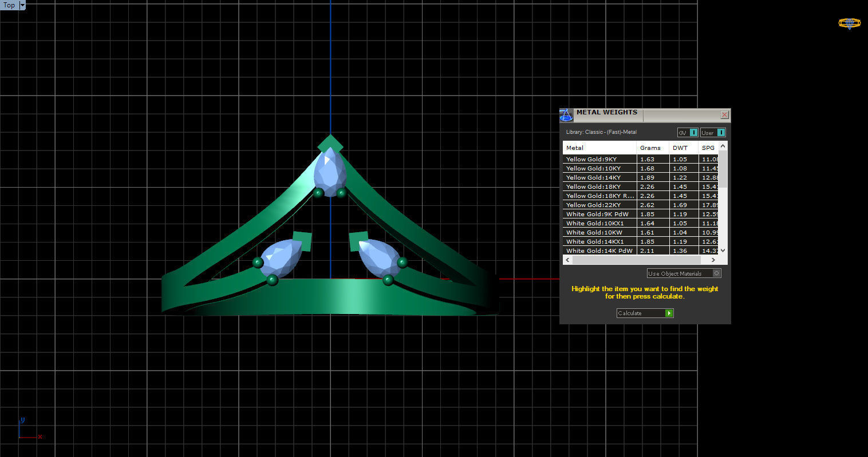Viewport: 868px width, 457px height.
Task: Select the green ring band center
Action: click(x=330, y=296)
